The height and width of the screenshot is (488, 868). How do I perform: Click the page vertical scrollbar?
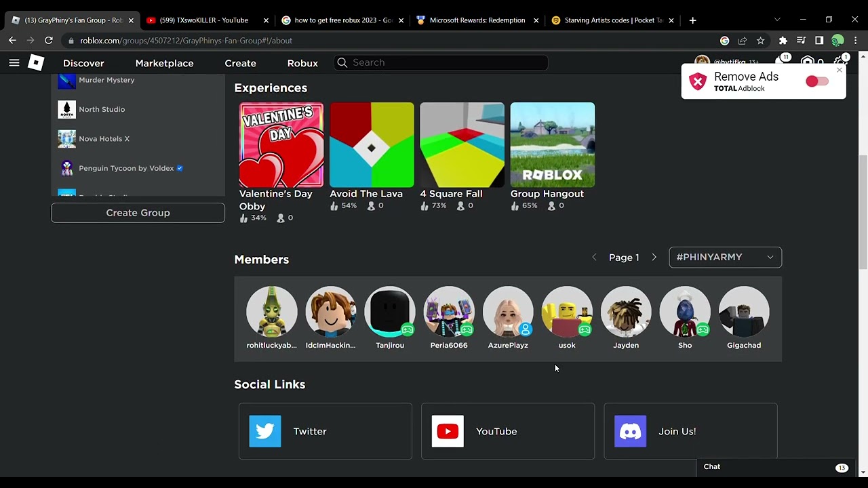pos(863,212)
